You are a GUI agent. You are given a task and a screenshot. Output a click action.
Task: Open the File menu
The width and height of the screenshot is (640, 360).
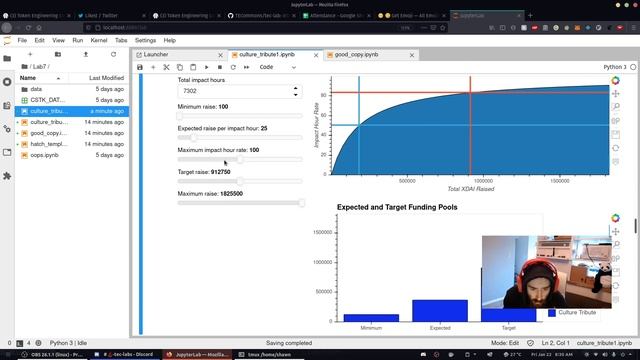(22, 40)
